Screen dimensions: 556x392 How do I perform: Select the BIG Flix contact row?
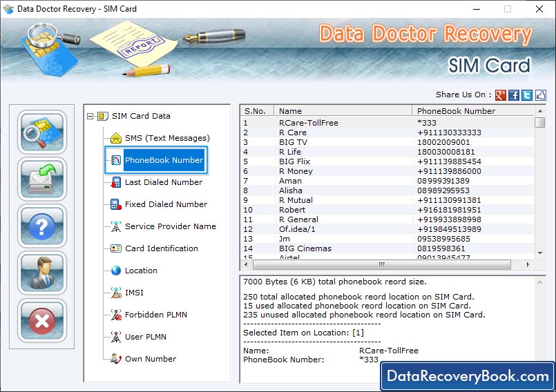coord(387,161)
